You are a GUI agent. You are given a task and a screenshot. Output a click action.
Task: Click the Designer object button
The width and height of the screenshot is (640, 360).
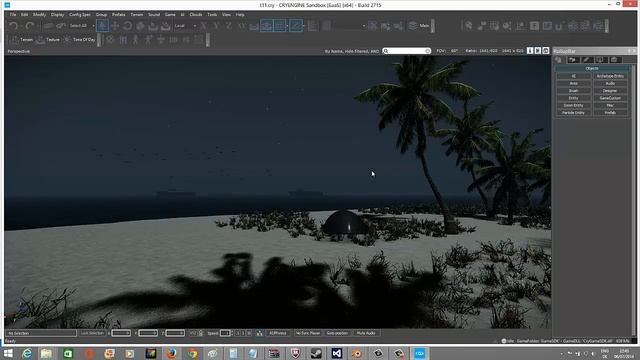tap(610, 91)
